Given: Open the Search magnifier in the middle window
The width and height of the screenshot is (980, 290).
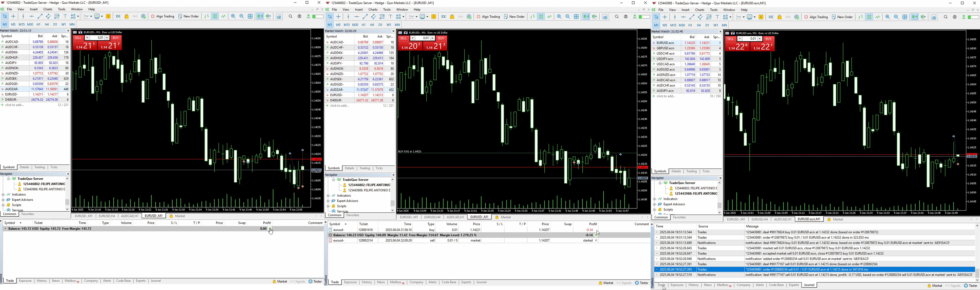Looking at the screenshot, I should (617, 17).
